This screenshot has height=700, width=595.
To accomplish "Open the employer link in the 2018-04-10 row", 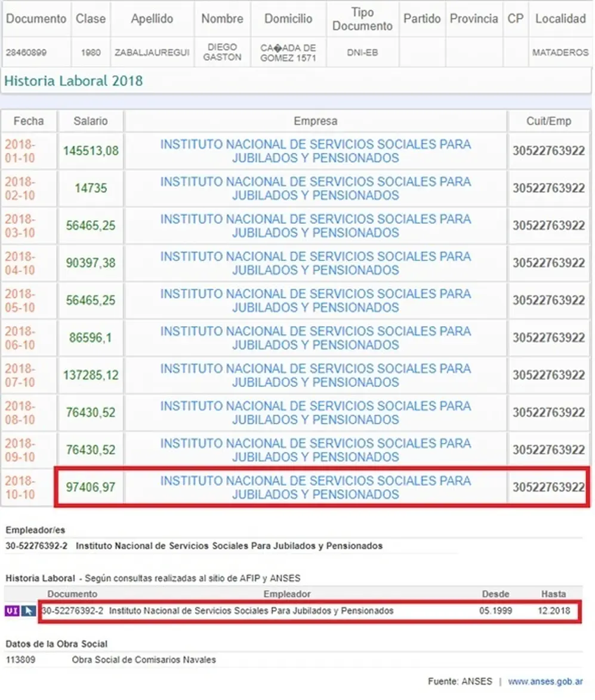I will coord(315,263).
